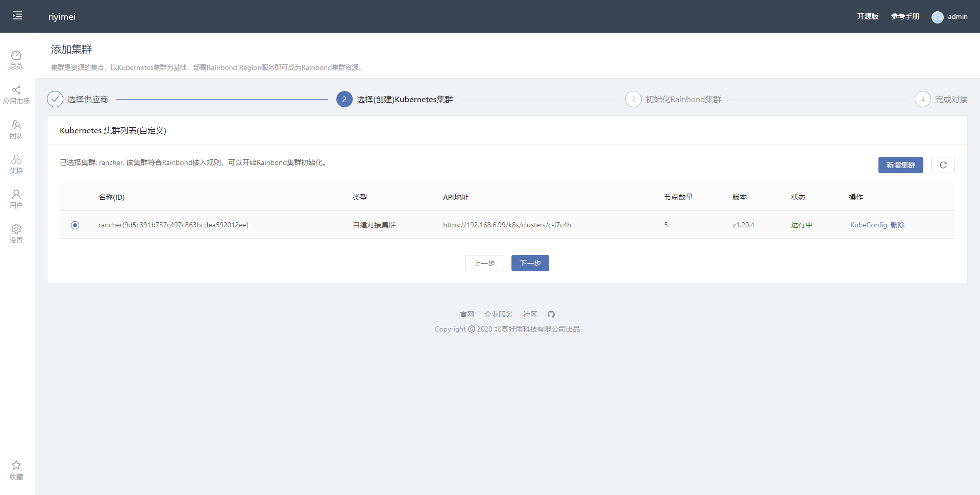Click the 名称(ID) column header
This screenshot has height=495, width=980.
click(x=112, y=197)
